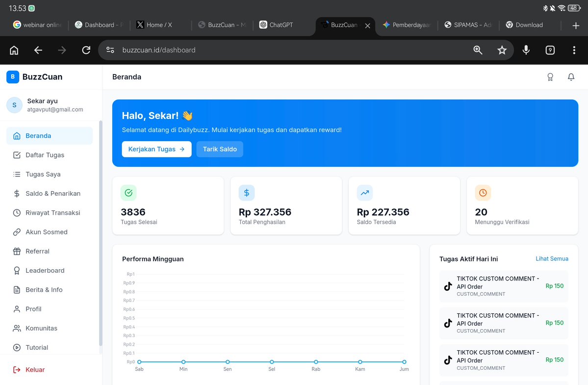Open a new tab with plus icon
Viewport: 588px width, 385px height.
(576, 26)
